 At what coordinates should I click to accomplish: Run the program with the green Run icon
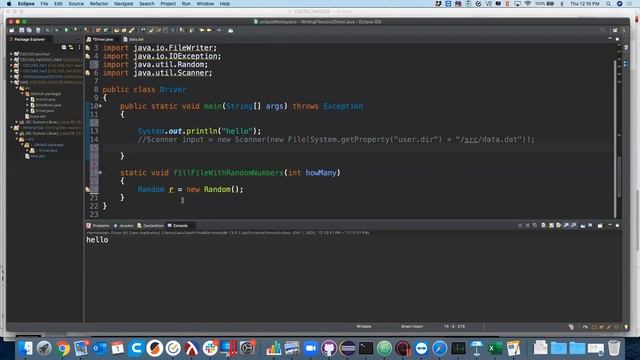click(x=66, y=30)
